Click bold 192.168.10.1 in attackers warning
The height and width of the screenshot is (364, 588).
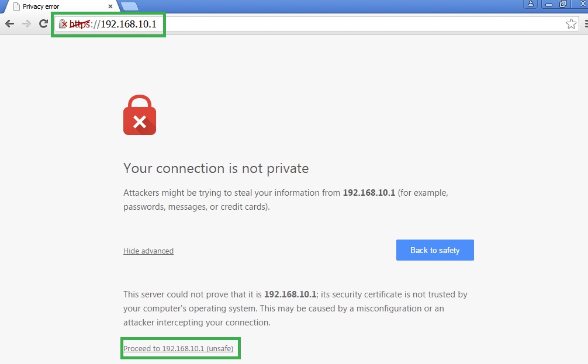click(x=369, y=193)
